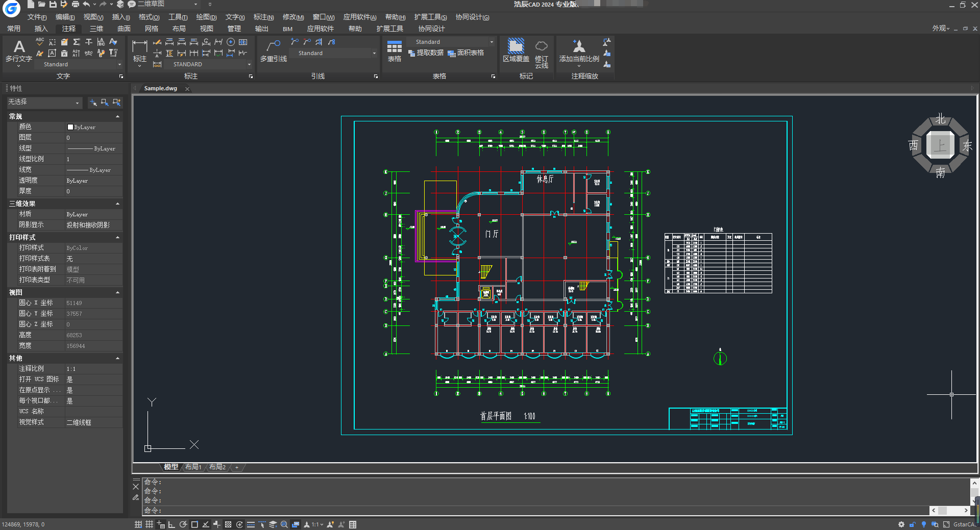The height and width of the screenshot is (530, 980).
Task: Open the 格式 menu
Action: pyautogui.click(x=149, y=17)
